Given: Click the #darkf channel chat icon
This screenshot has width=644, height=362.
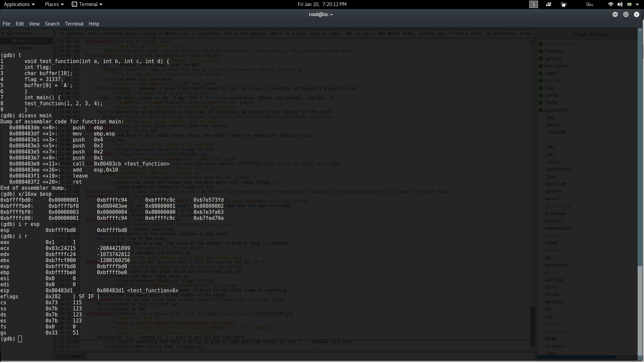Looking at the screenshot, I should [x=15, y=48].
